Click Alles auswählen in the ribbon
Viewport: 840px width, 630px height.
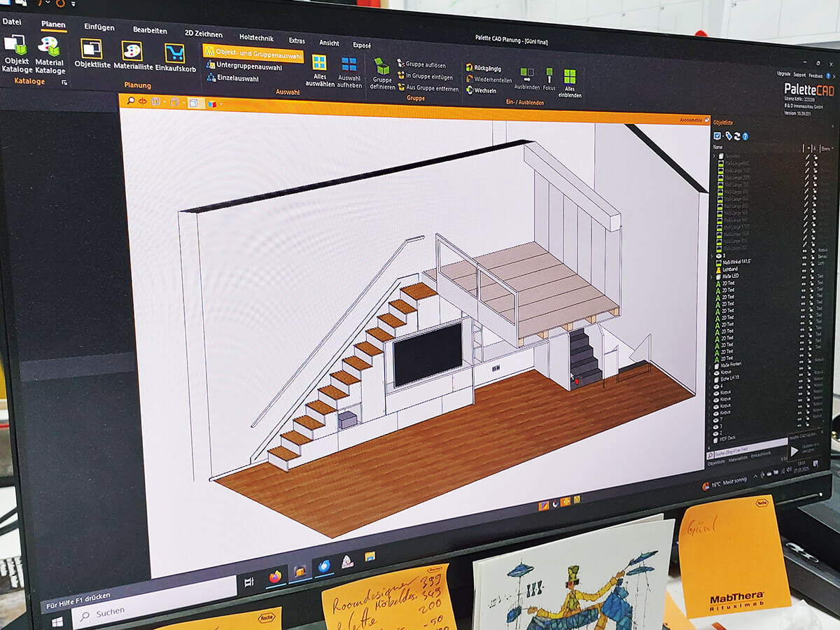(x=319, y=70)
